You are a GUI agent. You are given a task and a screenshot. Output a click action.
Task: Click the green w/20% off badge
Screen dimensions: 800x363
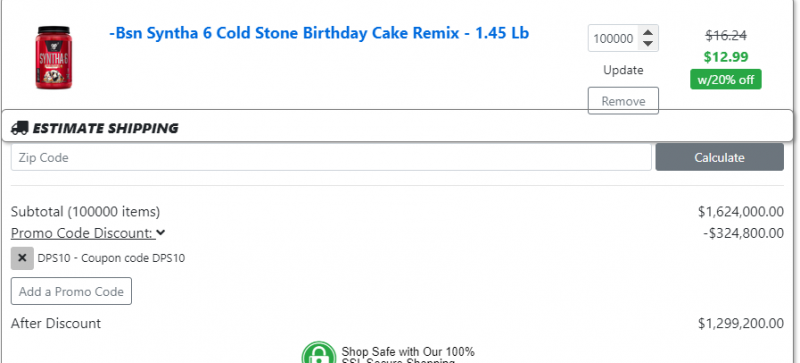[x=726, y=79]
